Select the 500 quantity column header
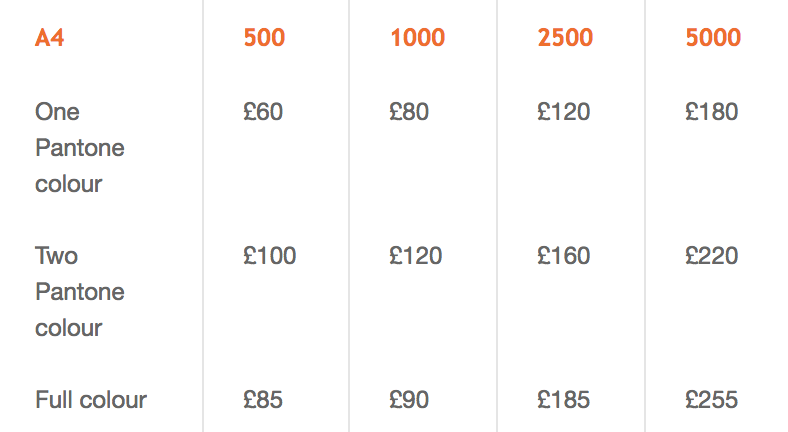The width and height of the screenshot is (788, 432). [x=264, y=38]
